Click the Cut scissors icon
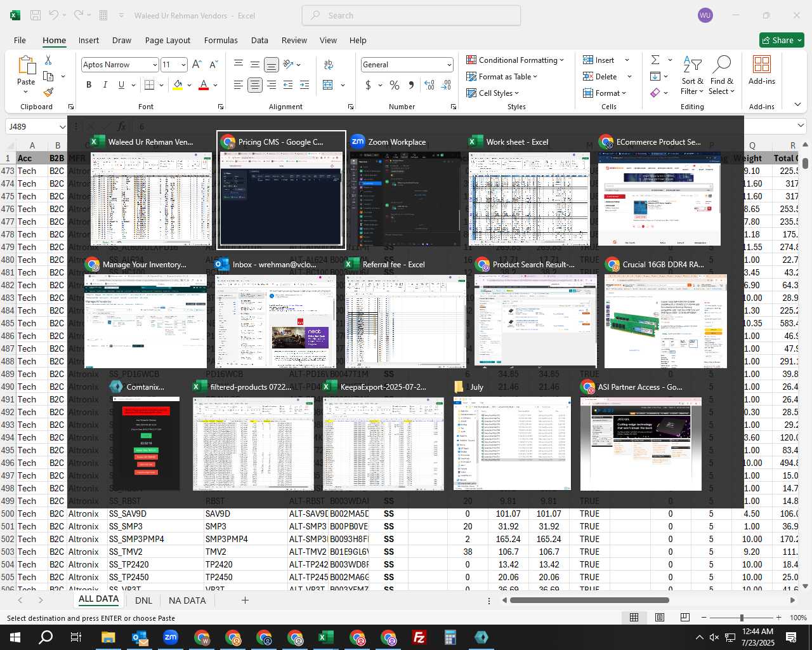The image size is (812, 650). point(48,60)
